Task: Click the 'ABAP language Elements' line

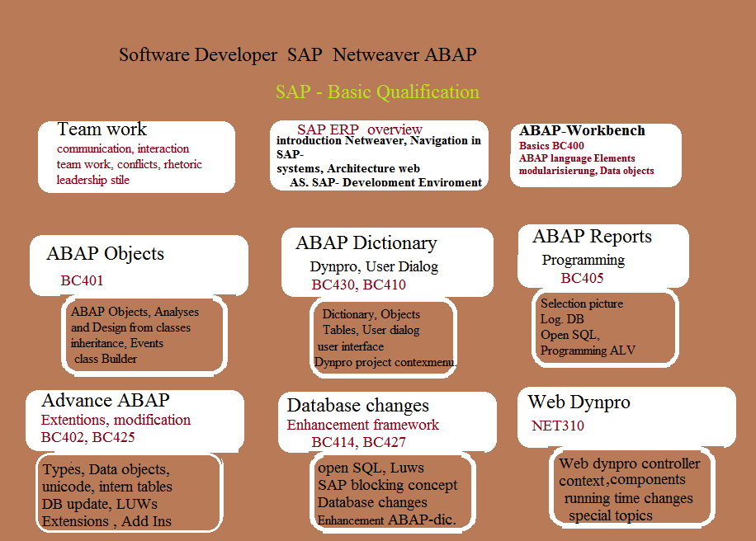Action: [577, 158]
